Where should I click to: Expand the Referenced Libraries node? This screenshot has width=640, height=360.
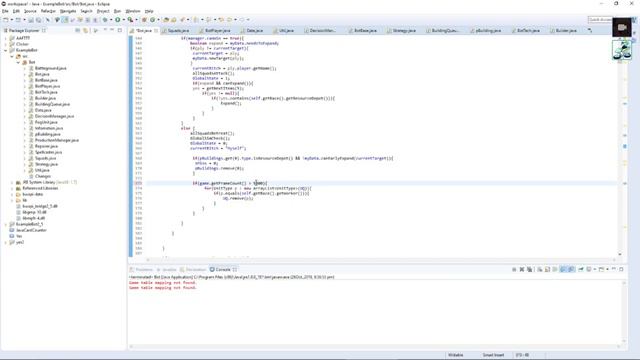tap(12, 189)
